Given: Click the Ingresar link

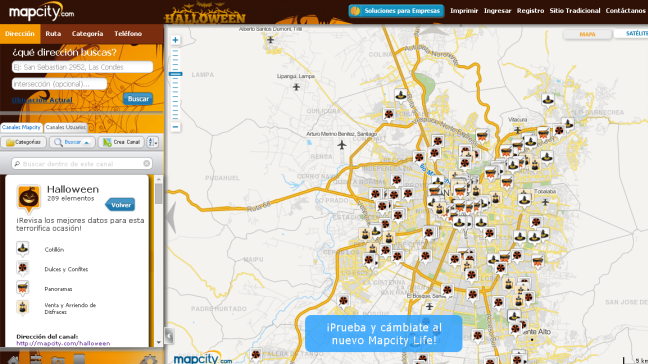Looking at the screenshot, I should tap(498, 11).
